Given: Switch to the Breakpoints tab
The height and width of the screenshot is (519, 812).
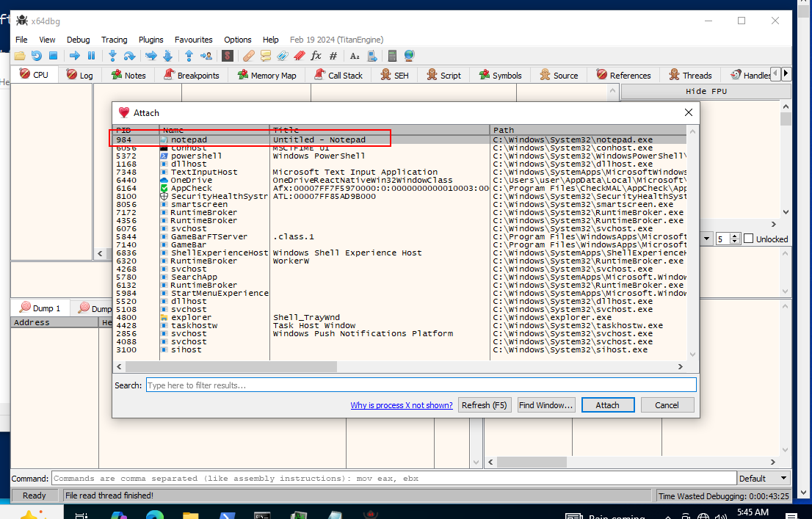Looking at the screenshot, I should click(x=192, y=75).
